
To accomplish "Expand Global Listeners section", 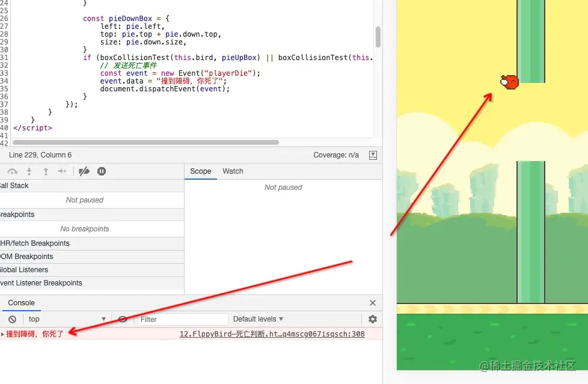I will [x=92, y=270].
